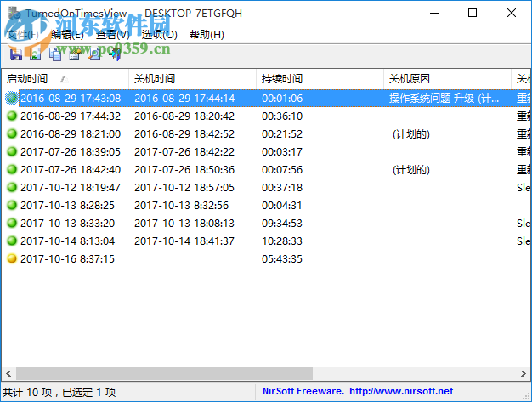The width and height of the screenshot is (532, 402).
Task: Click the Save (floppy disk) toolbar icon
Action: pos(16,54)
